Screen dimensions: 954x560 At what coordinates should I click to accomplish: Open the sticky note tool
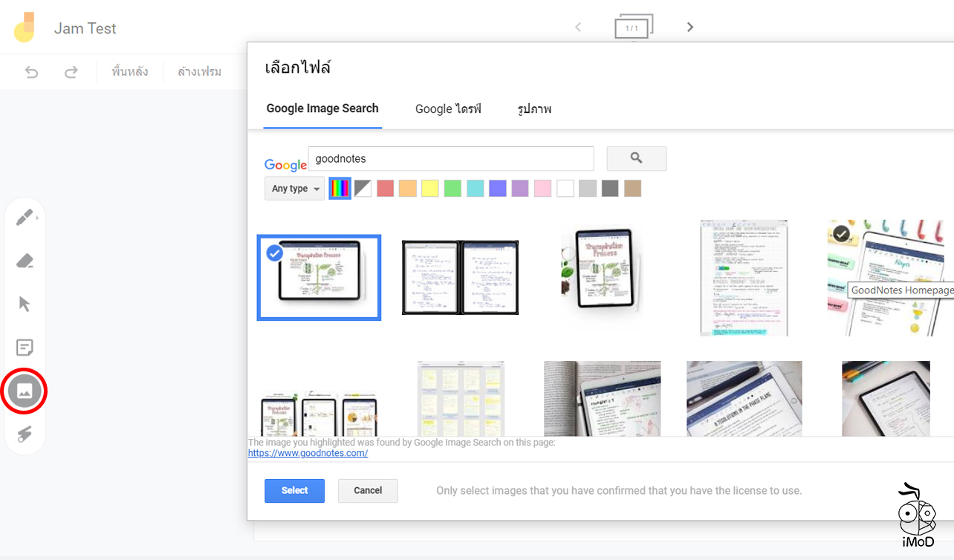pyautogui.click(x=25, y=347)
